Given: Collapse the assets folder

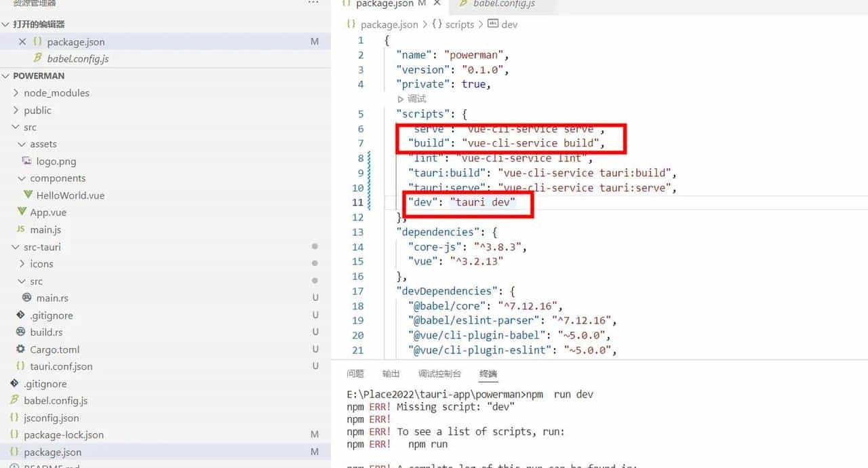Looking at the screenshot, I should [22, 144].
